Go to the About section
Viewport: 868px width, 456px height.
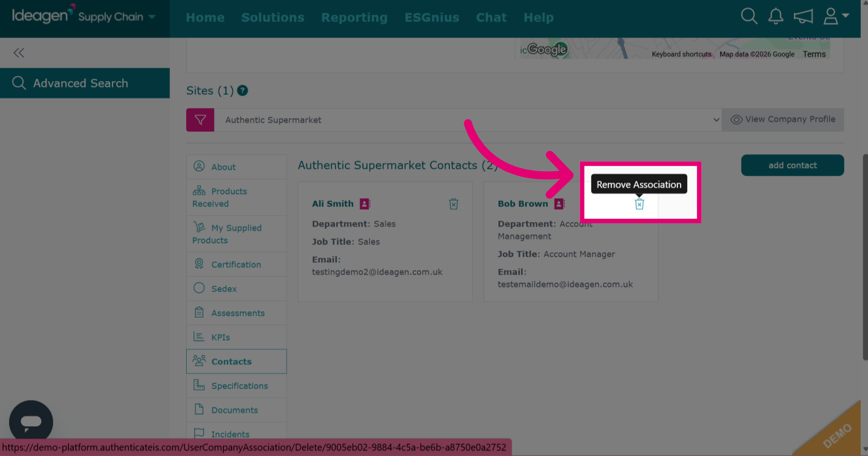click(x=236, y=167)
